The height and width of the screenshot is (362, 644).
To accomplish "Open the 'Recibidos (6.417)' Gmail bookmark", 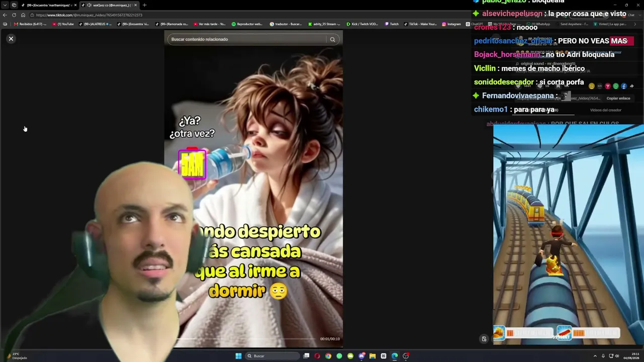I will [31, 24].
